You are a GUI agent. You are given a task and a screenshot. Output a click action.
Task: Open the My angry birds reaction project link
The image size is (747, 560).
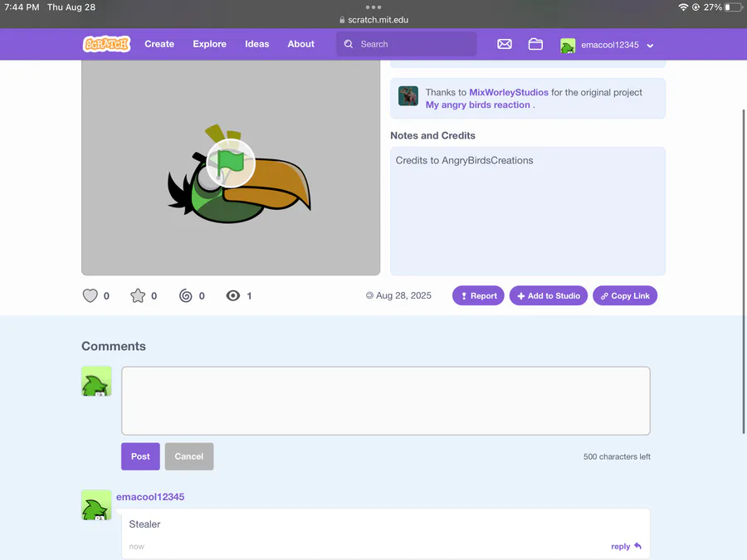coord(478,105)
